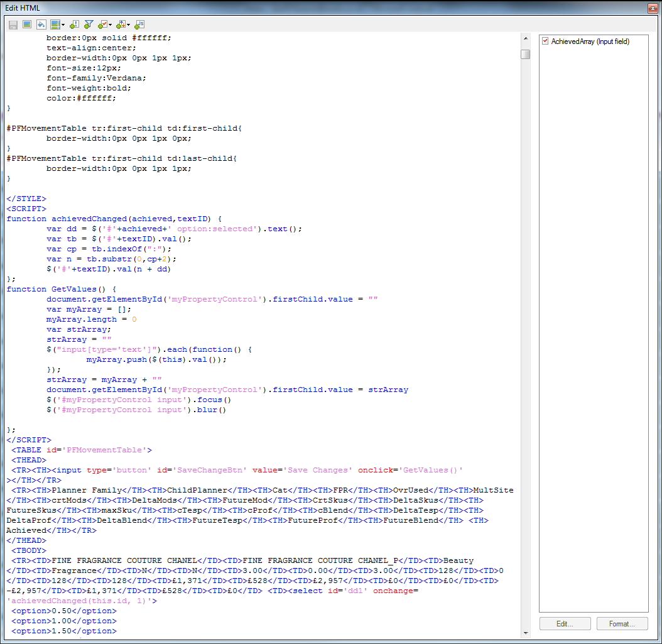The image size is (662, 644).
Task: Click the insert filter funnel icon
Action: pyautogui.click(x=89, y=25)
